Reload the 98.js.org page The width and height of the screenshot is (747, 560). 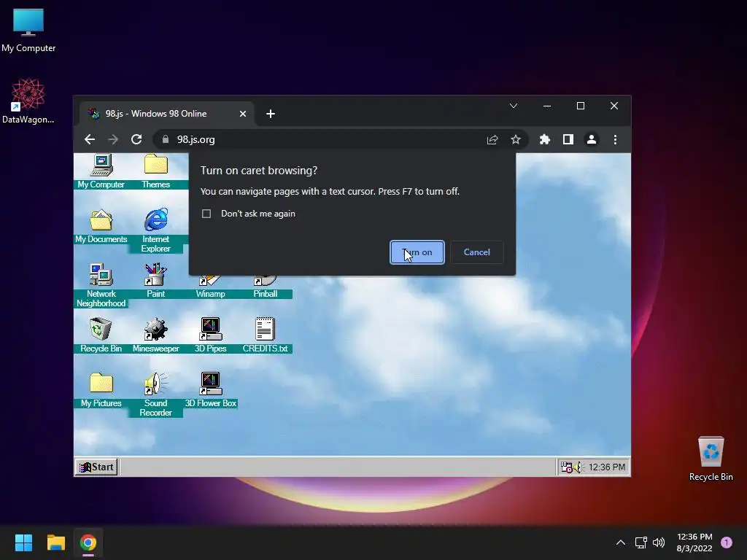coord(136,139)
